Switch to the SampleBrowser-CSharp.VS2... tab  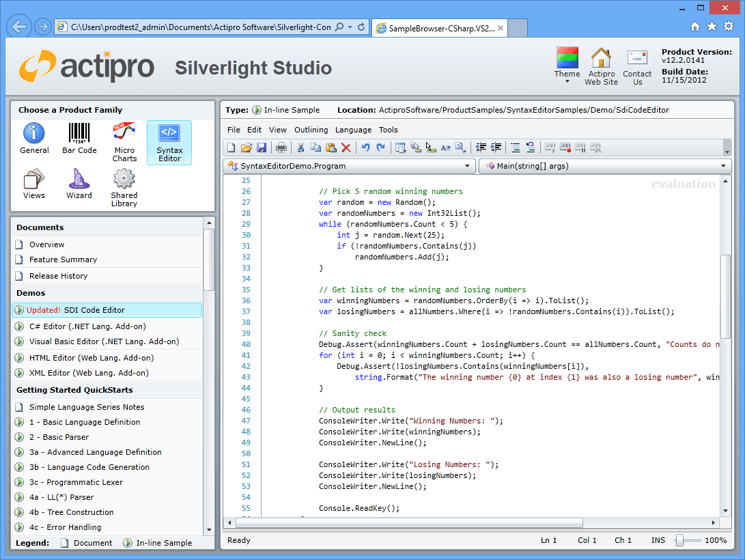coord(440,28)
